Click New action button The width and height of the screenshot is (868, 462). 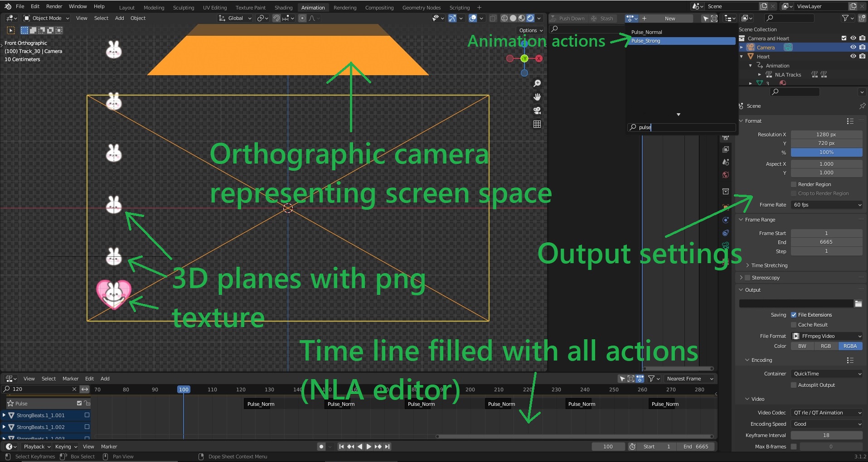click(x=670, y=18)
